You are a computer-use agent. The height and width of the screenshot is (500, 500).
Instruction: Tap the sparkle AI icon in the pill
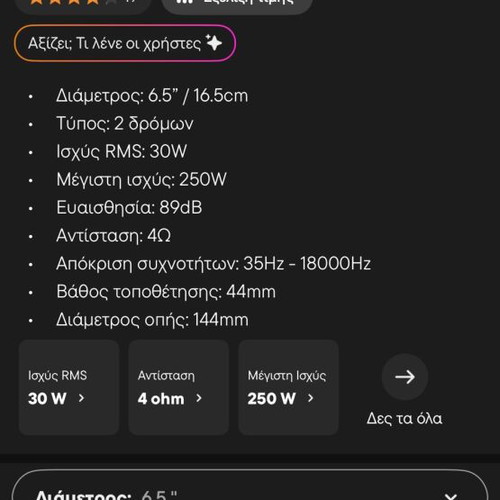click(x=214, y=43)
